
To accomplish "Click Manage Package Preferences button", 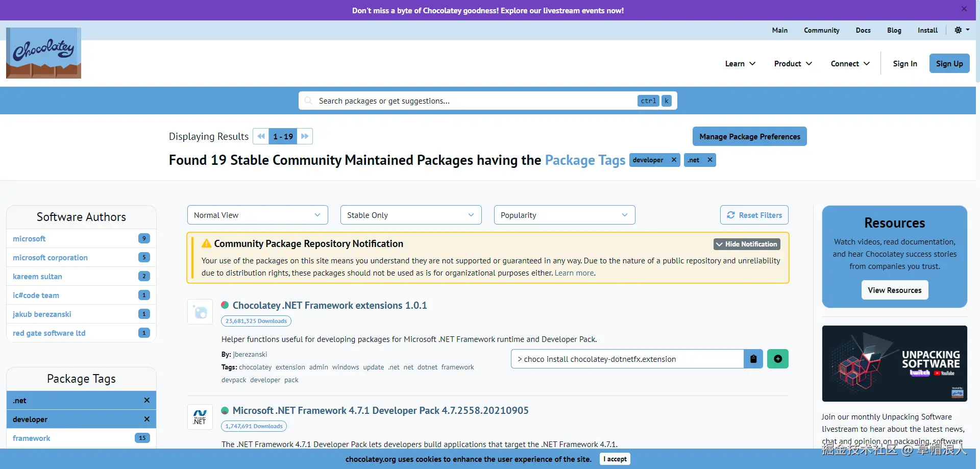I will pyautogui.click(x=750, y=136).
